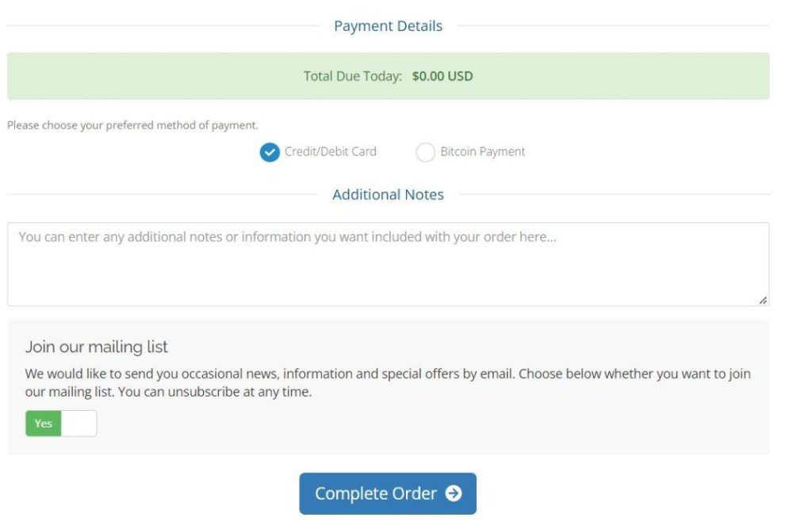Screen dimensions: 812x529
Task: Select the Credit/Debit Card radio button
Action: point(270,151)
